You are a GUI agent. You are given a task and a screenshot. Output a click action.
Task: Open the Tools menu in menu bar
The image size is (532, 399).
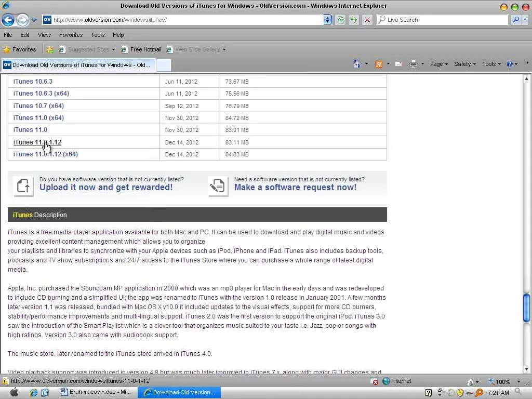pos(98,35)
